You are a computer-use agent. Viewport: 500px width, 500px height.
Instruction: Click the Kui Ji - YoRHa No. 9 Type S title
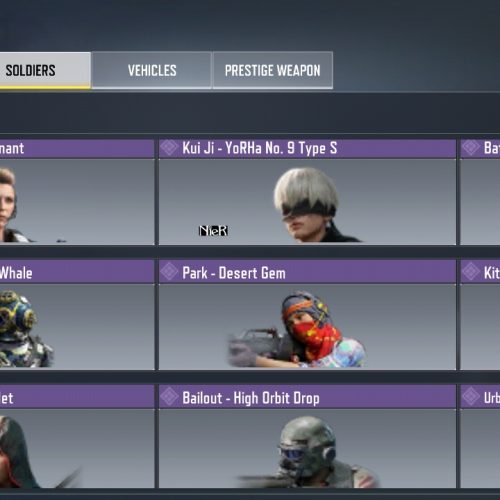260,148
